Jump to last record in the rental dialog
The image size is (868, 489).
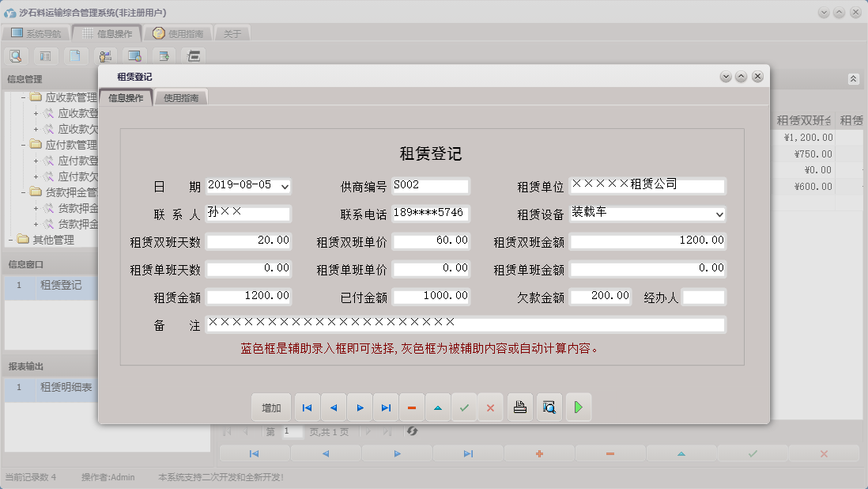[386, 407]
